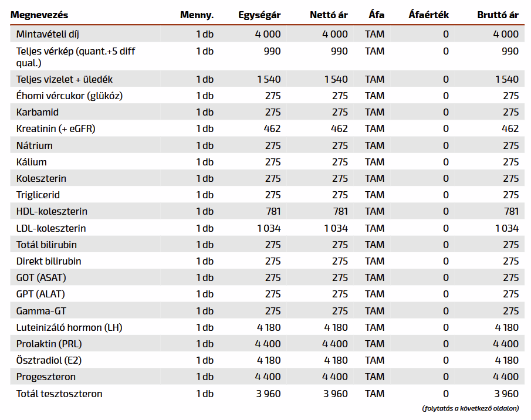Image resolution: width=531 pixels, height=420 pixels.
Task: Click the Bruttó ár column header
Action: coord(498,15)
